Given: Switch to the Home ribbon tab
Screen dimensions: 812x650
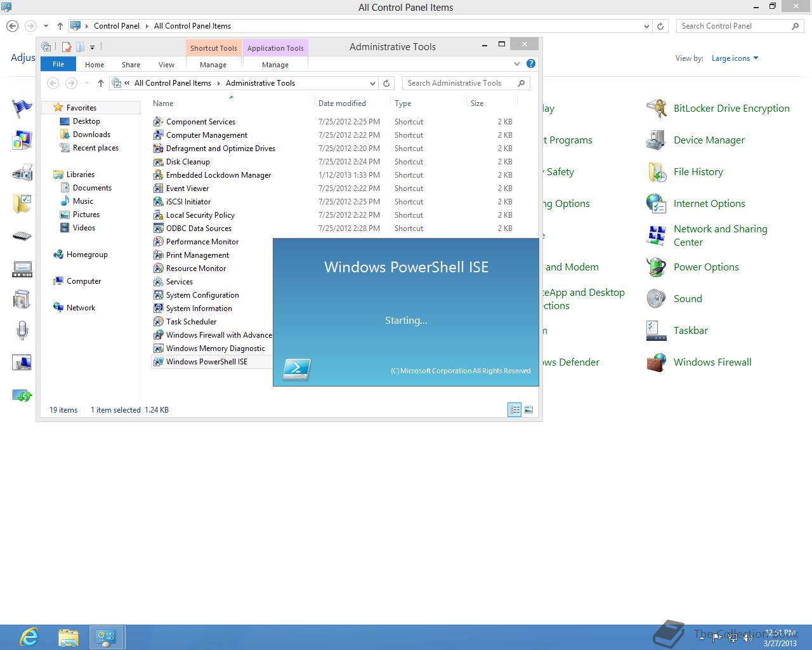Looking at the screenshot, I should (x=95, y=65).
